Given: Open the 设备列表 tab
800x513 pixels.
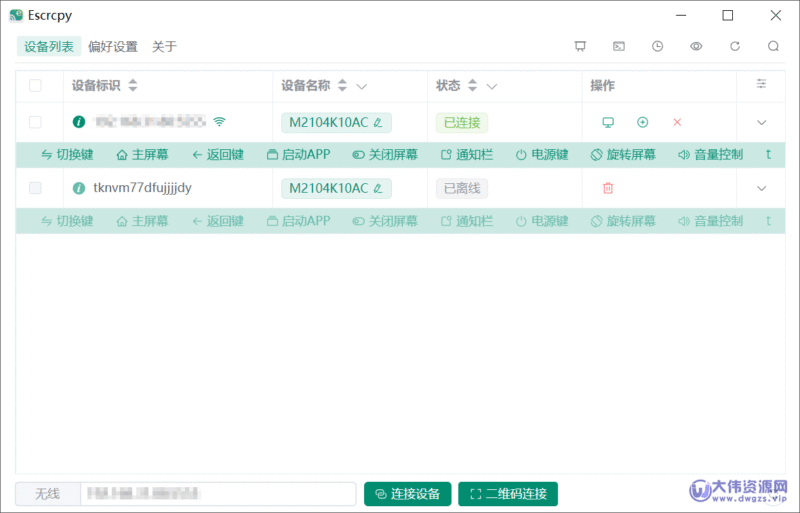Looking at the screenshot, I should (49, 46).
